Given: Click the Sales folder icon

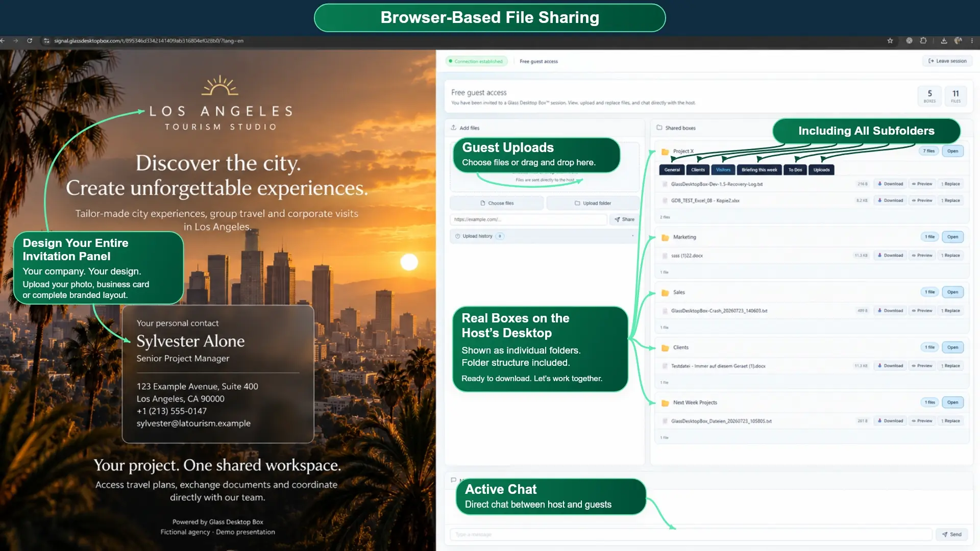Looking at the screenshot, I should point(665,292).
